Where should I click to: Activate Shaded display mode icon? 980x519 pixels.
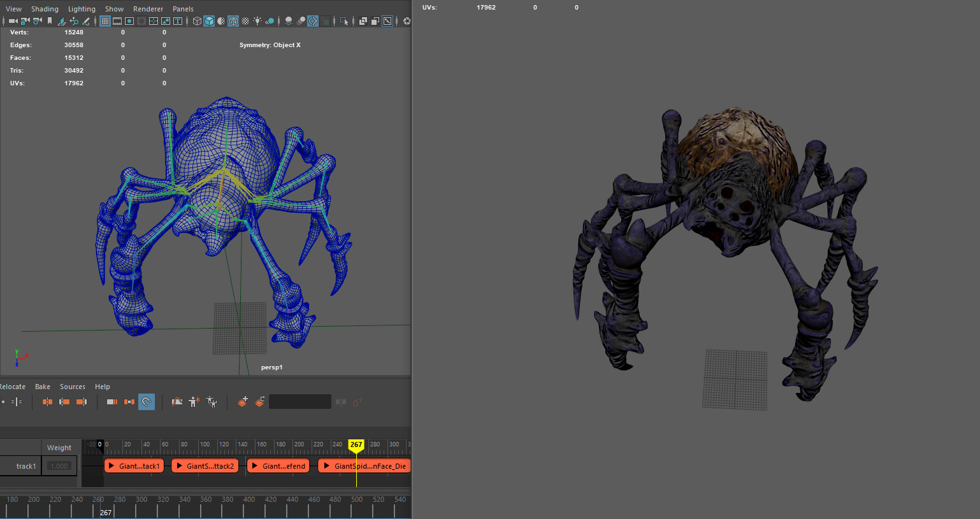[x=208, y=21]
